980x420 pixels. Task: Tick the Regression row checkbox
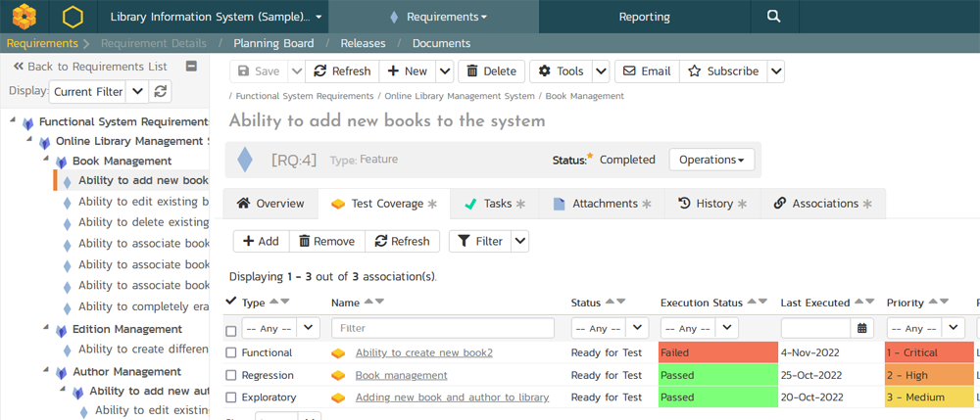231,375
